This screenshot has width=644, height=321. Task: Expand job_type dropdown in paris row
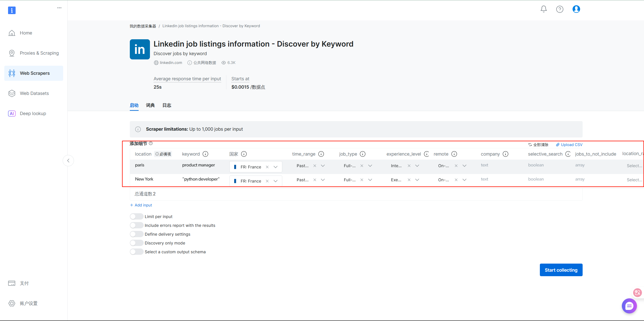370,166
